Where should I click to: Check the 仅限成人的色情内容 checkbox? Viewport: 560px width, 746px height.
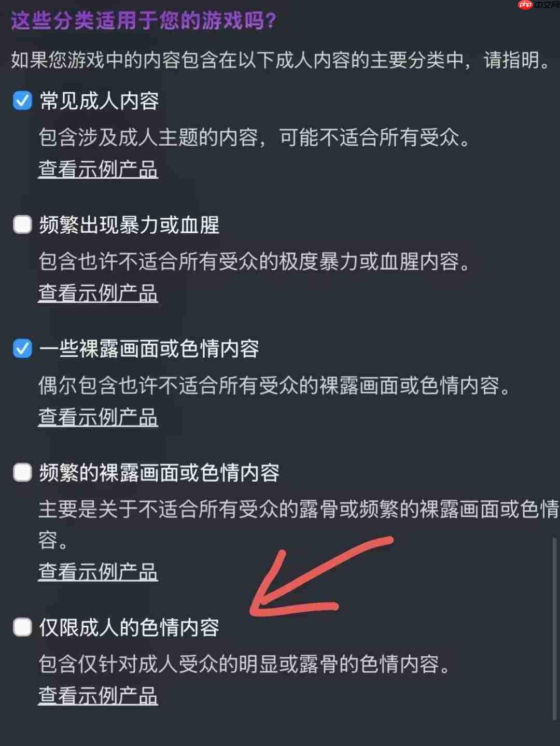pyautogui.click(x=22, y=627)
